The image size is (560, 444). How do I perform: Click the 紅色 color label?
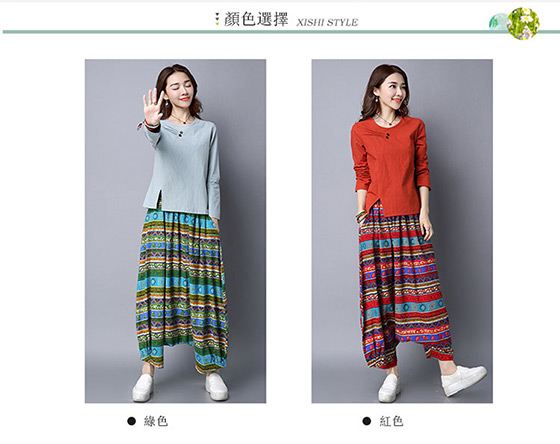coord(391,421)
